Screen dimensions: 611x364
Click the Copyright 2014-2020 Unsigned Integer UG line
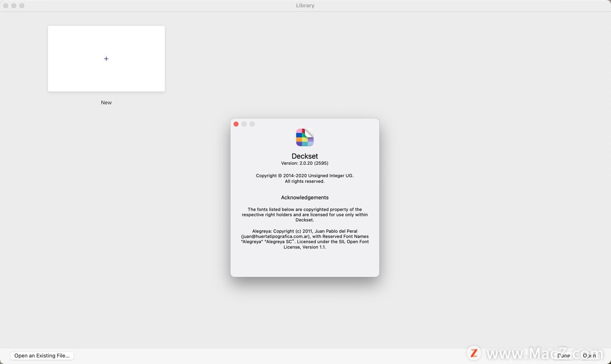tap(305, 176)
